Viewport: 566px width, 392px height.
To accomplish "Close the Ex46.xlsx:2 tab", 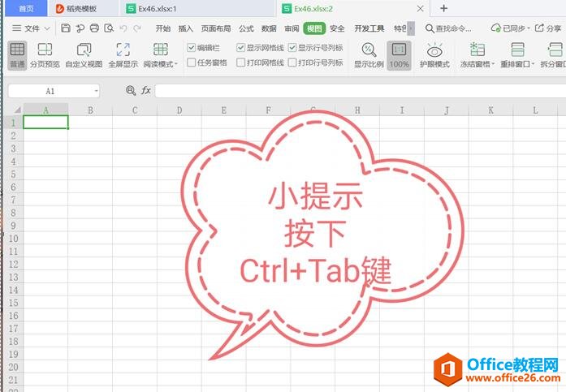I will pos(420,9).
